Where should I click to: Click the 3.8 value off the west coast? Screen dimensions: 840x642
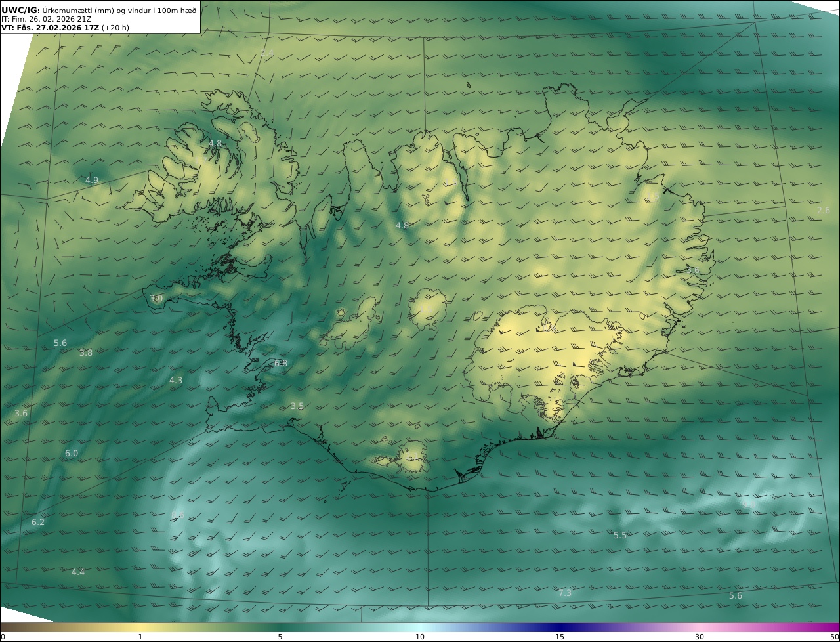coord(86,353)
